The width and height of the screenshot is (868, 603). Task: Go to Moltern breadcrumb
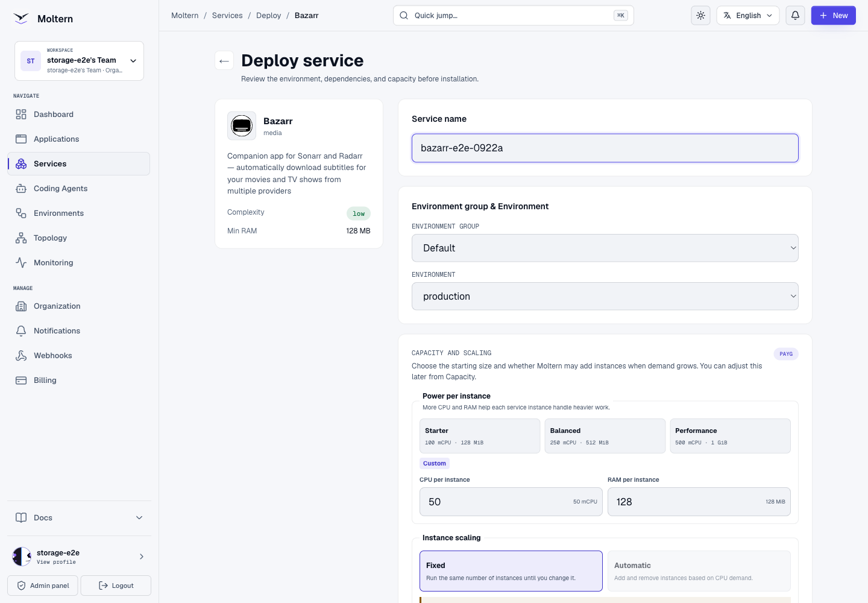[184, 16]
